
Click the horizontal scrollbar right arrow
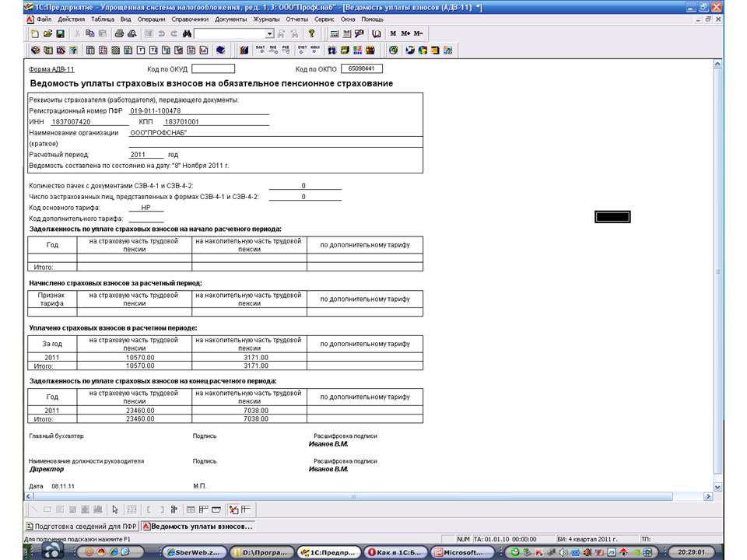(708, 496)
